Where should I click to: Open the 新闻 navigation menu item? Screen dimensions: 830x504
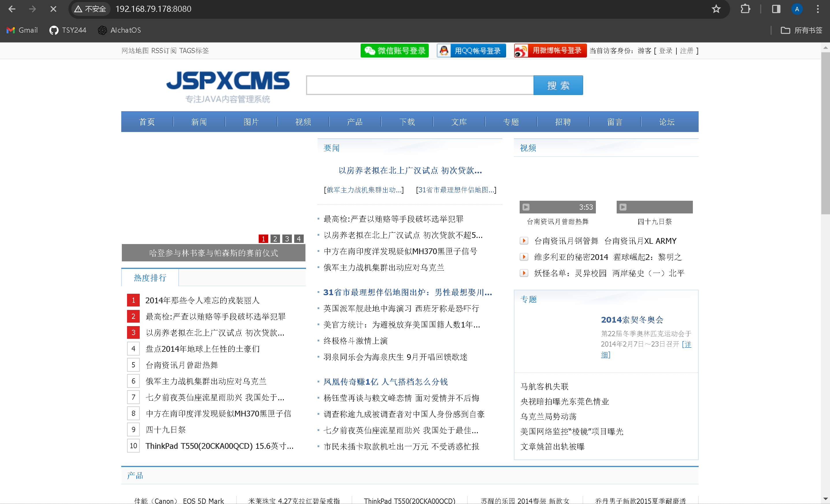(x=199, y=122)
